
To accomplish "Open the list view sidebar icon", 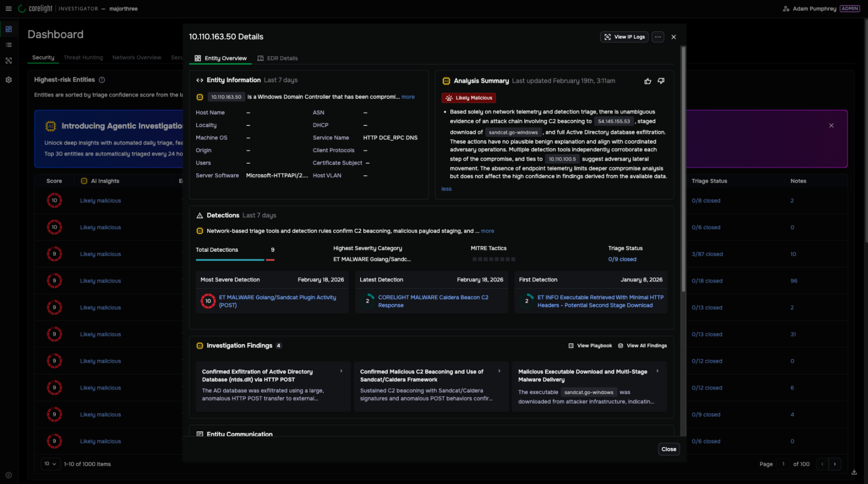I will coord(9,45).
